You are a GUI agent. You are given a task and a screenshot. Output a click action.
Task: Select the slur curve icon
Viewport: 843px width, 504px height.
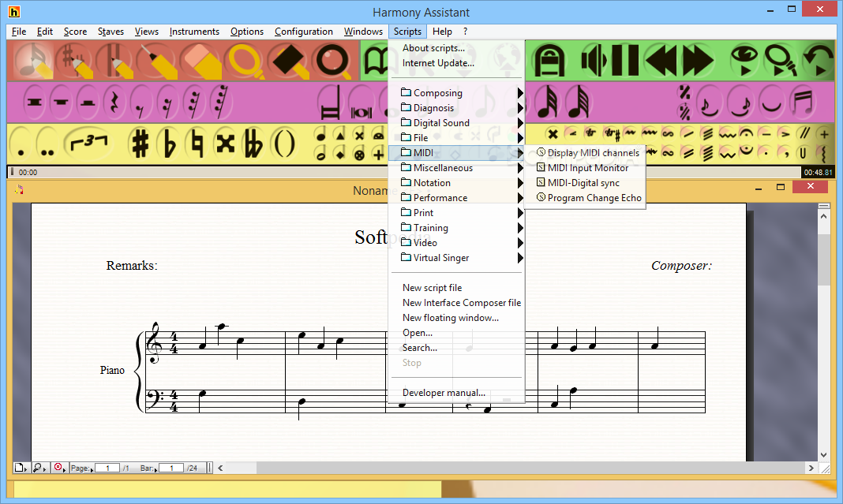coord(772,102)
